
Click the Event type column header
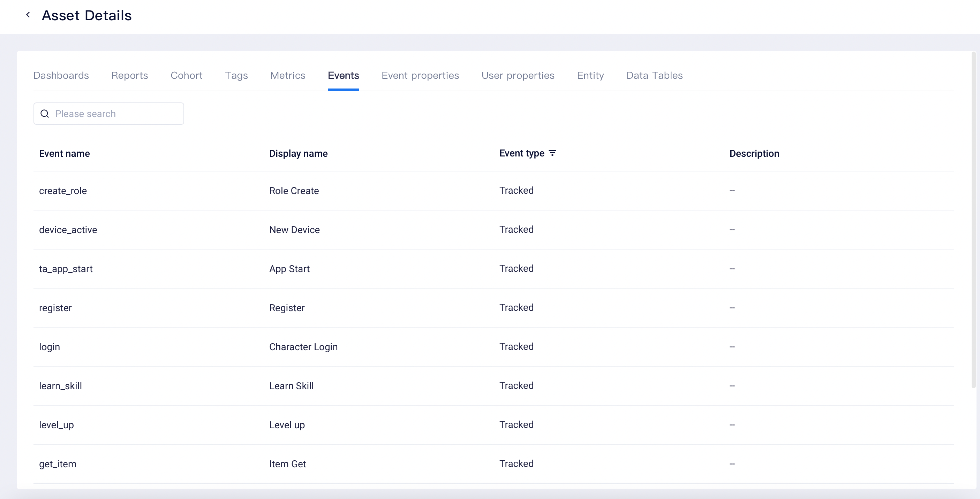[x=522, y=153]
